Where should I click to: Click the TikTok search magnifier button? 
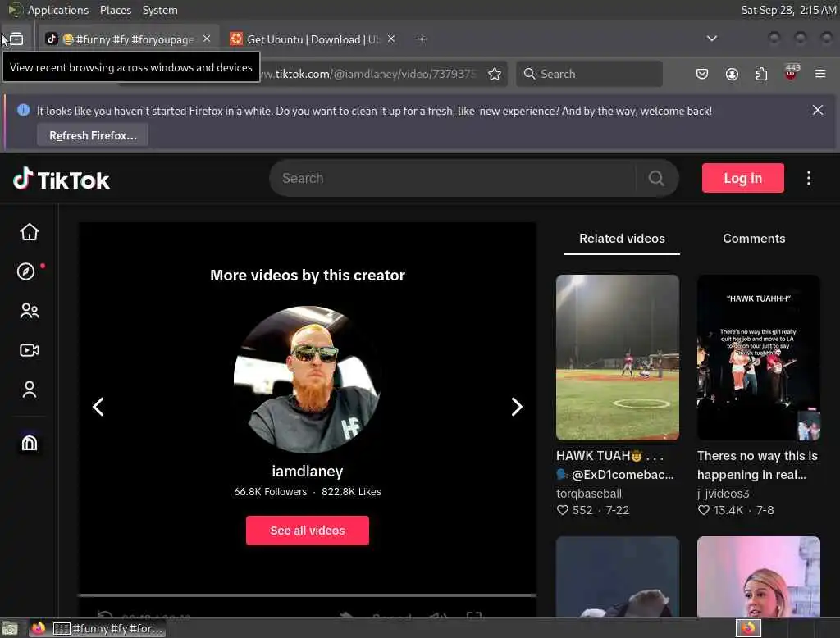[655, 179]
